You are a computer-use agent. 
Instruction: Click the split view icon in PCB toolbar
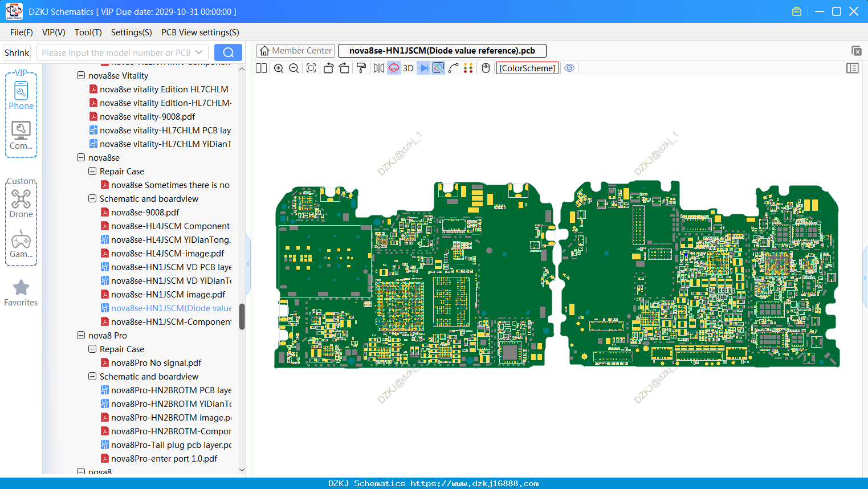coord(261,68)
